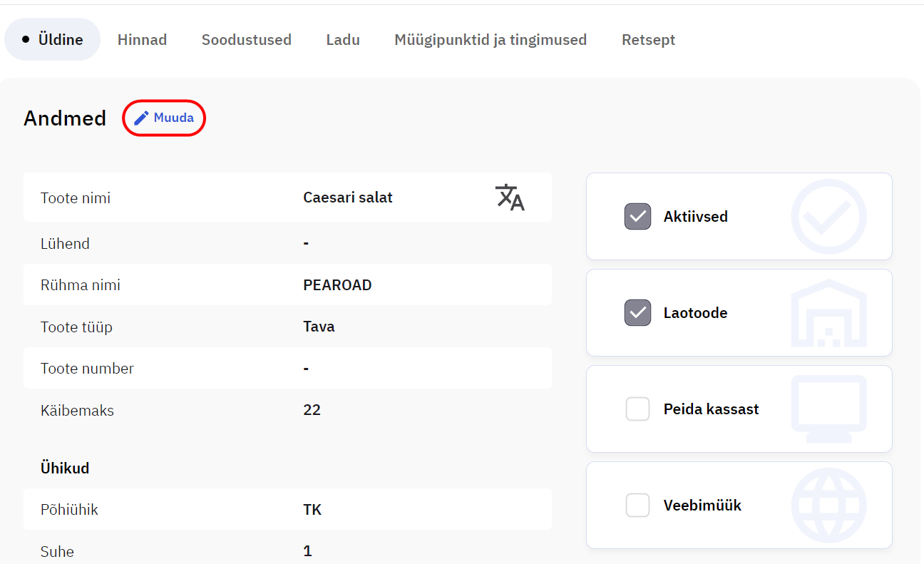Open the Soodustused tab
The width and height of the screenshot is (924, 564).
[246, 40]
